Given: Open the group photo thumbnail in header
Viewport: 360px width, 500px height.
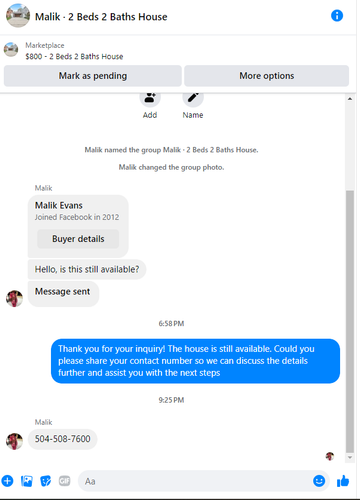Looking at the screenshot, I should pyautogui.click(x=18, y=16).
